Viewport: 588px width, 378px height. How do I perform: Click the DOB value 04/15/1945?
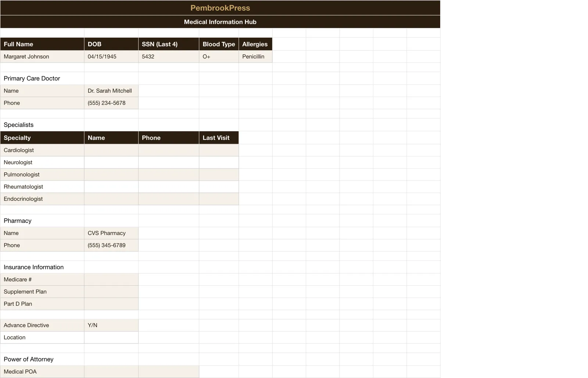click(x=111, y=57)
